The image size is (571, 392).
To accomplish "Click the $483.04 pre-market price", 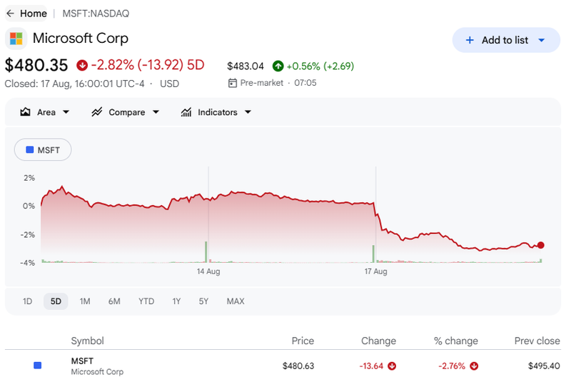I will (245, 66).
